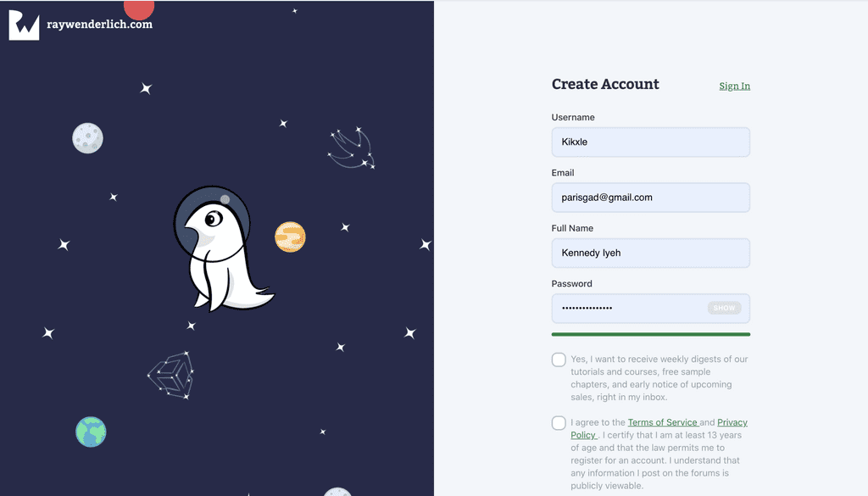Click the orange striped planet icon
868x496 pixels.
click(290, 237)
